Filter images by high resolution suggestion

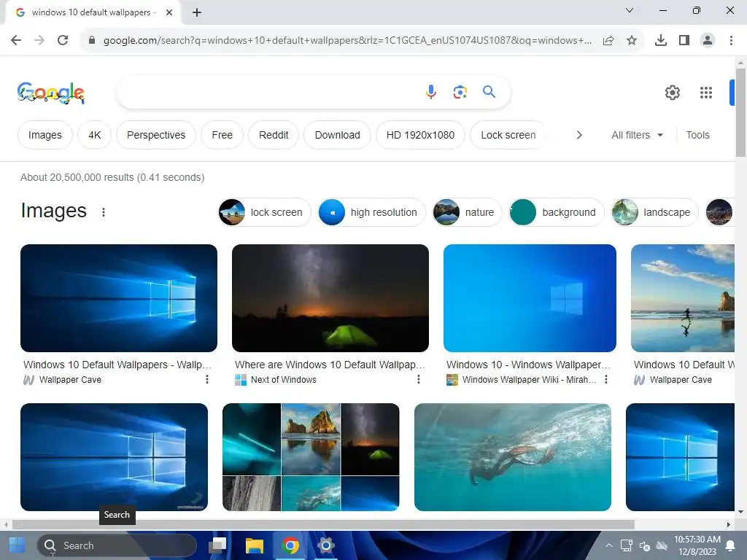point(371,212)
